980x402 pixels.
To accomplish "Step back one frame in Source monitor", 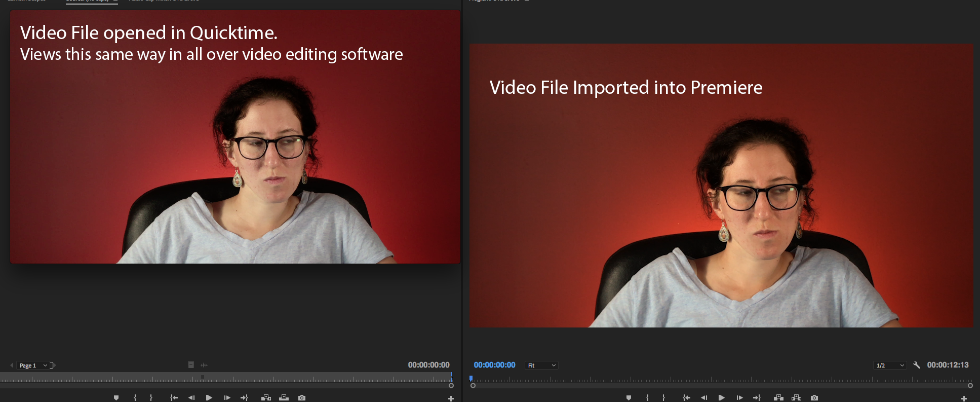I will tap(191, 398).
